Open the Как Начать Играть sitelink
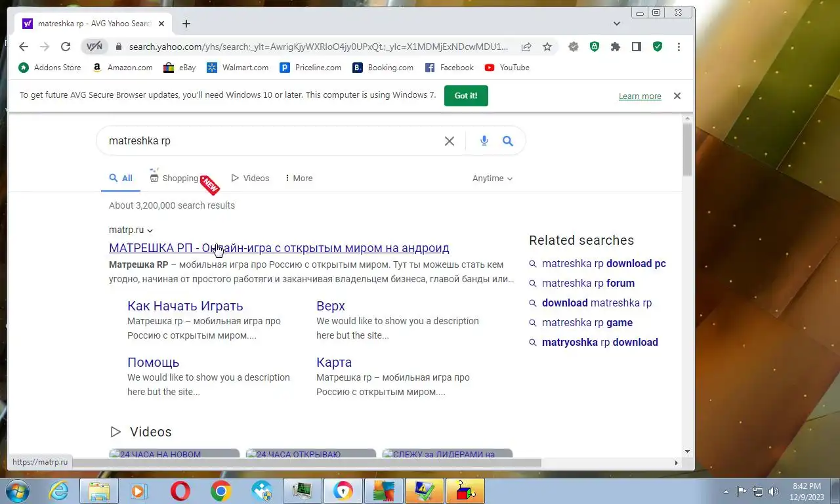Viewport: 840px width, 504px height. click(x=185, y=306)
